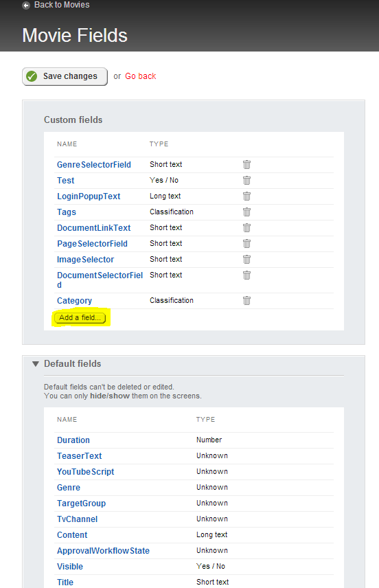Open the Visible Yes/No field
This screenshot has width=379, height=588.
tap(70, 566)
